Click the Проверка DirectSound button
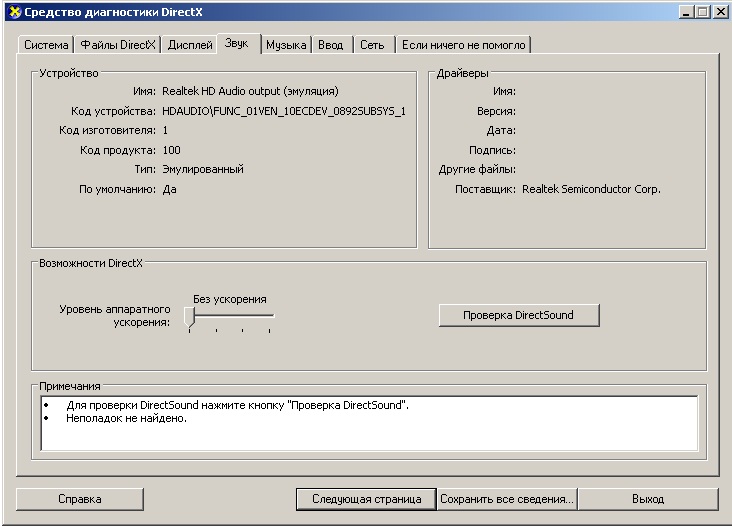 (x=519, y=315)
